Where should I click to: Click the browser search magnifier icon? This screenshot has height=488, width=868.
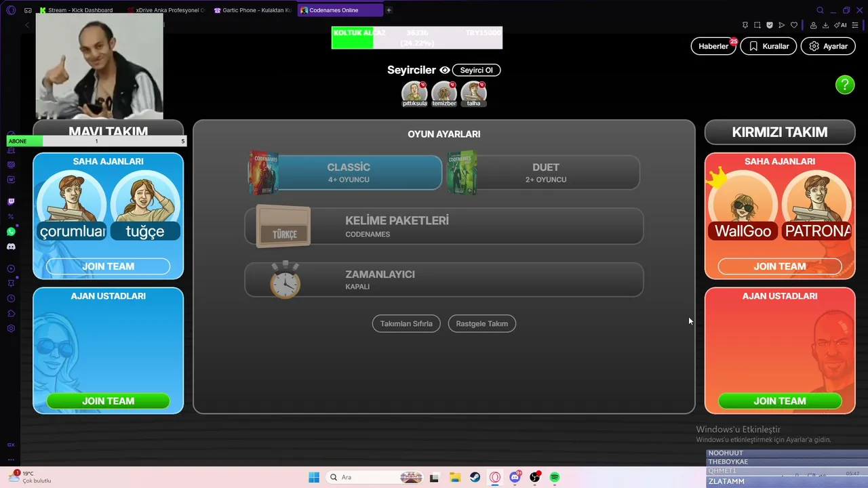click(x=820, y=10)
